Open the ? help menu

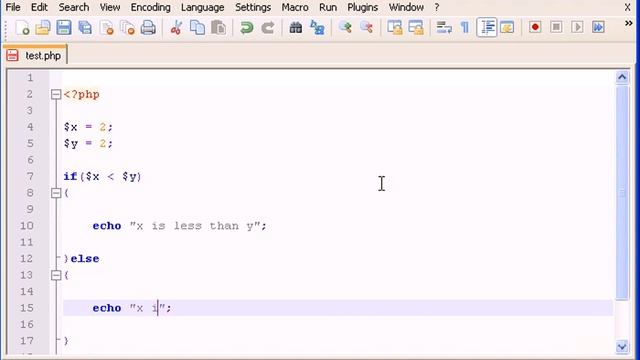tap(436, 7)
